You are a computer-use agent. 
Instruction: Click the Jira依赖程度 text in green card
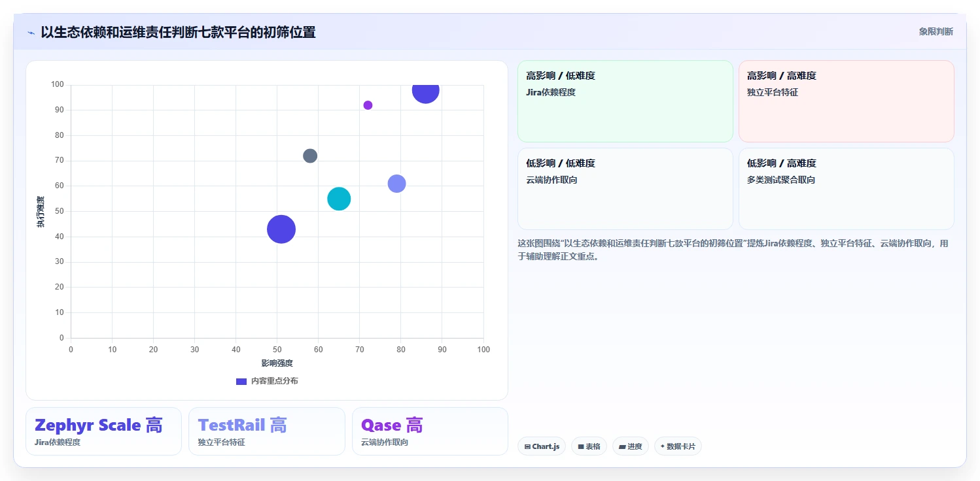(551, 92)
